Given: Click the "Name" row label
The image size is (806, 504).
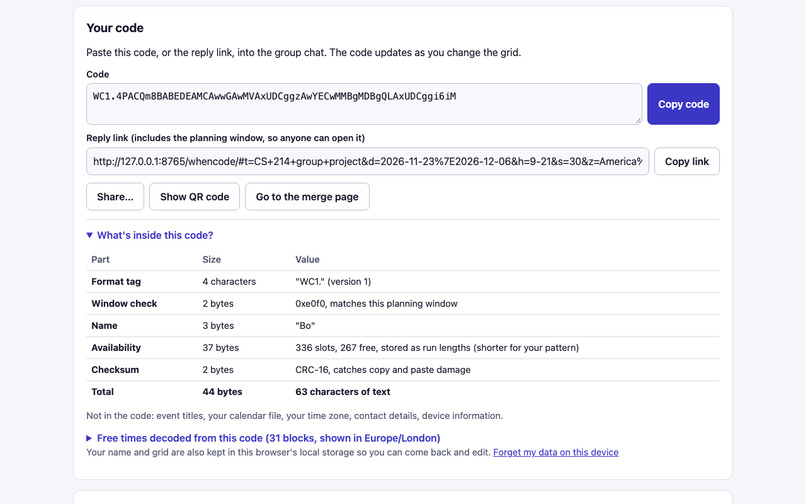Looking at the screenshot, I should (104, 326).
